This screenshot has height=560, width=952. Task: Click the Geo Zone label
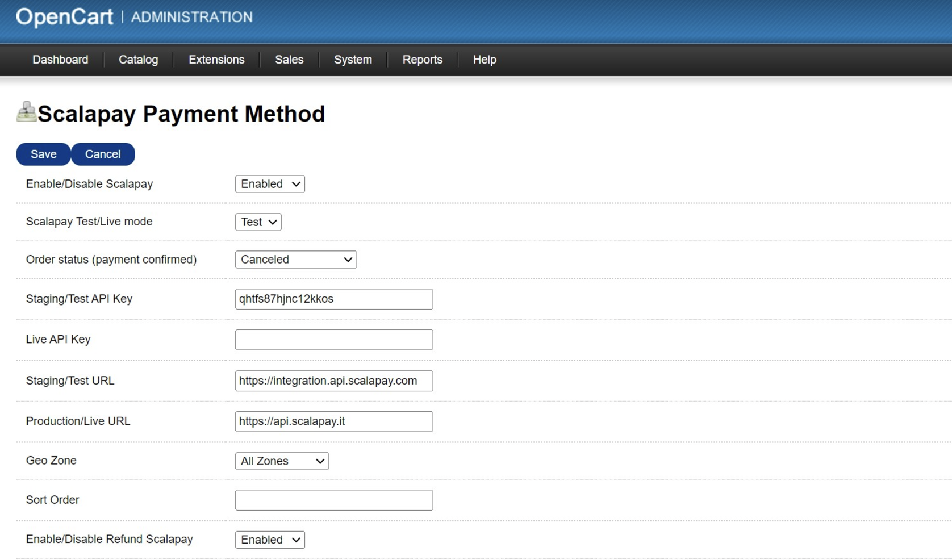coord(51,461)
